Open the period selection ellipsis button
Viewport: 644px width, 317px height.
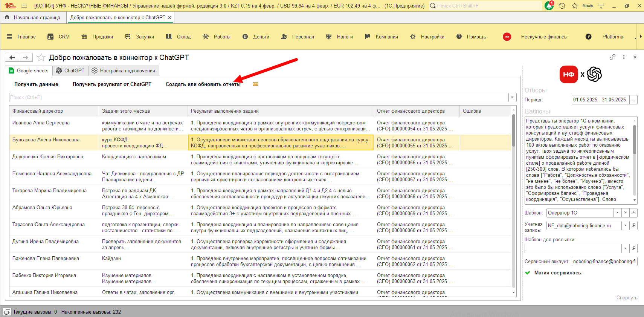point(633,100)
